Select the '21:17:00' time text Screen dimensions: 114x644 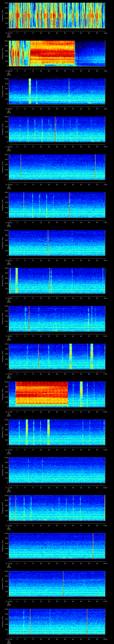pos(9,639)
